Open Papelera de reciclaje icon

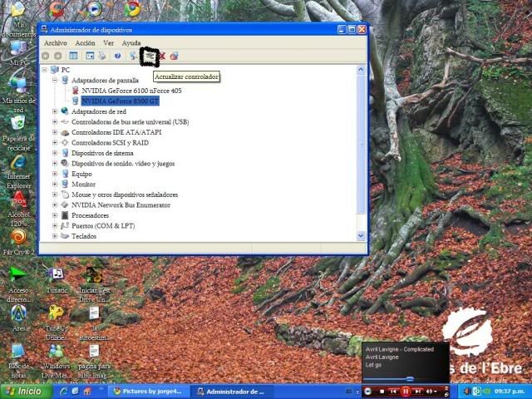(18, 133)
